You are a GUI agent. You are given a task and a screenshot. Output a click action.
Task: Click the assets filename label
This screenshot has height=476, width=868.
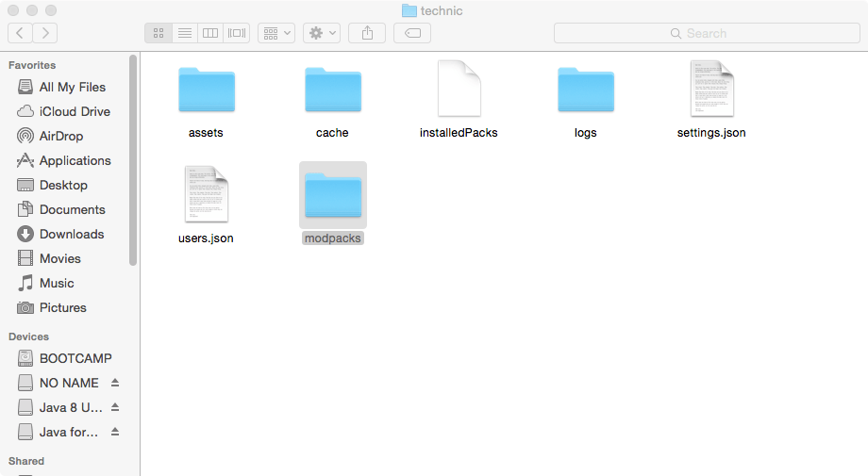[206, 133]
